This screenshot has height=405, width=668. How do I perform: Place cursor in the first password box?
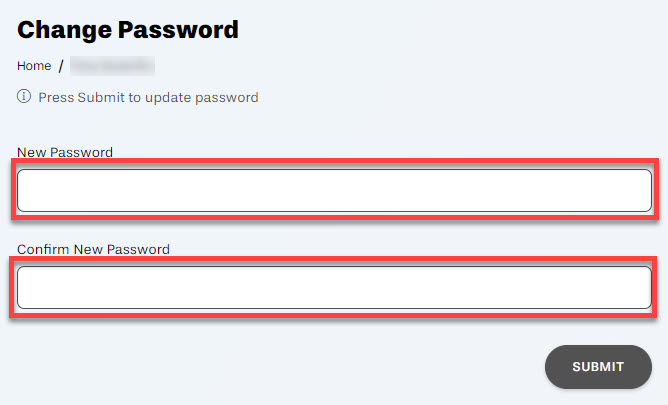point(334,190)
